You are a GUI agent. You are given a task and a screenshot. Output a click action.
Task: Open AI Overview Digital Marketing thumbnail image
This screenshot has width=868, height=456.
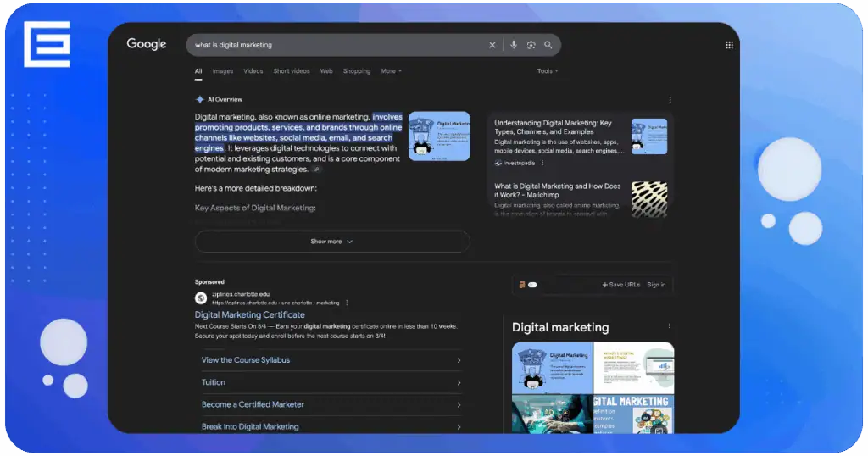click(439, 136)
